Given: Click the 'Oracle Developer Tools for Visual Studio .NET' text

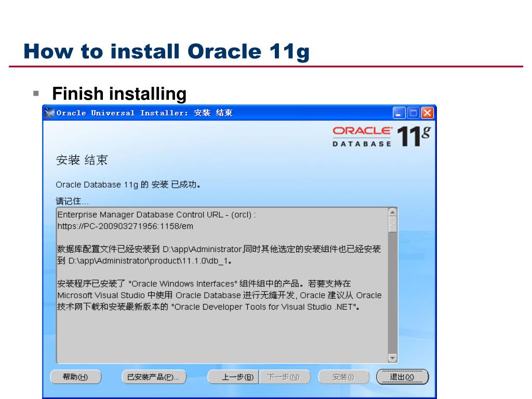Looking at the screenshot, I should coord(263,307).
